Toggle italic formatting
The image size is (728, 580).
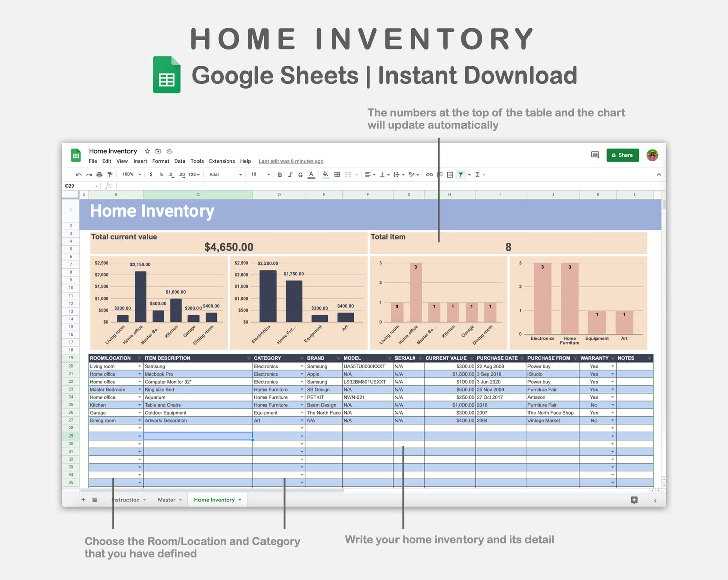[290, 174]
